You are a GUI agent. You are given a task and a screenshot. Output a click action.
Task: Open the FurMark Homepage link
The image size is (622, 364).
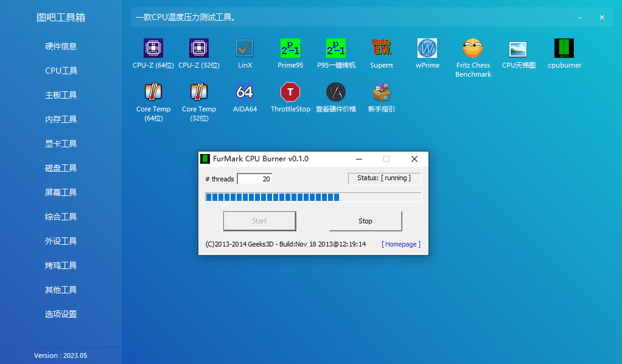click(x=400, y=244)
